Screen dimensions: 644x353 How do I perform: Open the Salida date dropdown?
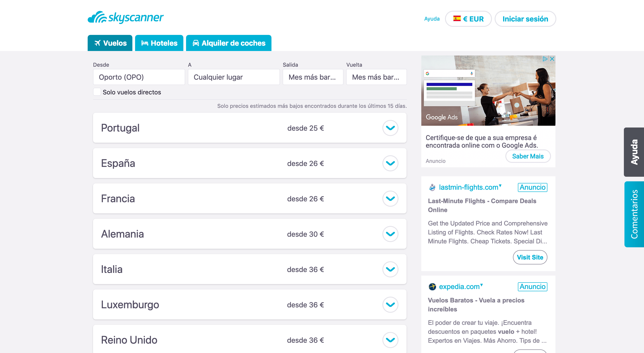[x=313, y=77]
